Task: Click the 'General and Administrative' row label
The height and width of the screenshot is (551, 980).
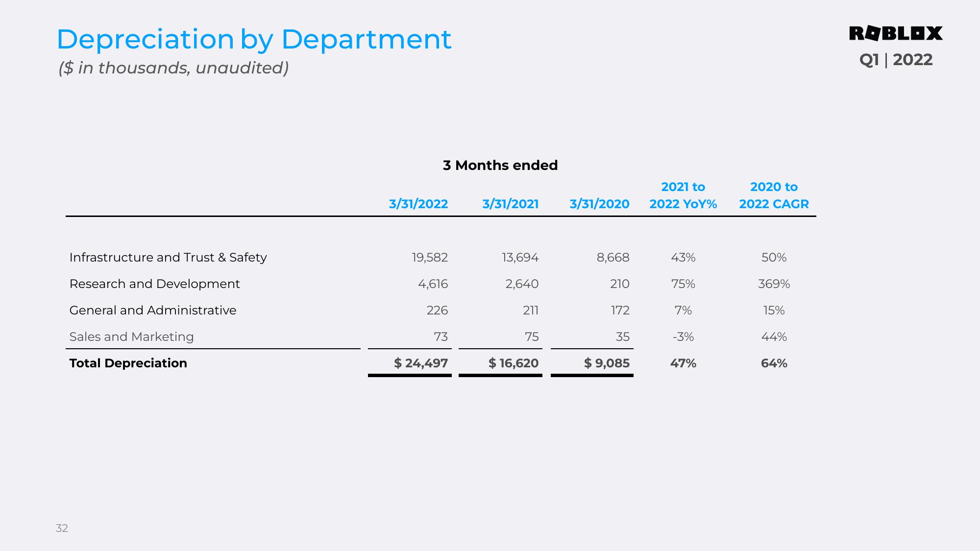Action: (x=153, y=311)
